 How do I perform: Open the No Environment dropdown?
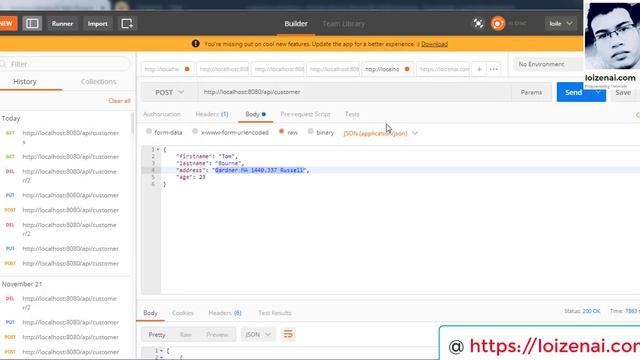click(x=548, y=64)
